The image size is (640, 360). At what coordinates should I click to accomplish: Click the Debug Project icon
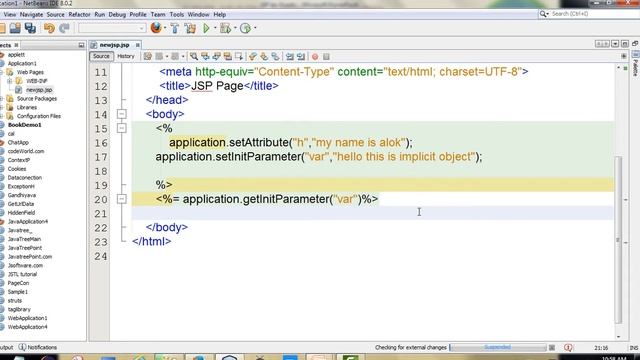coord(225,28)
